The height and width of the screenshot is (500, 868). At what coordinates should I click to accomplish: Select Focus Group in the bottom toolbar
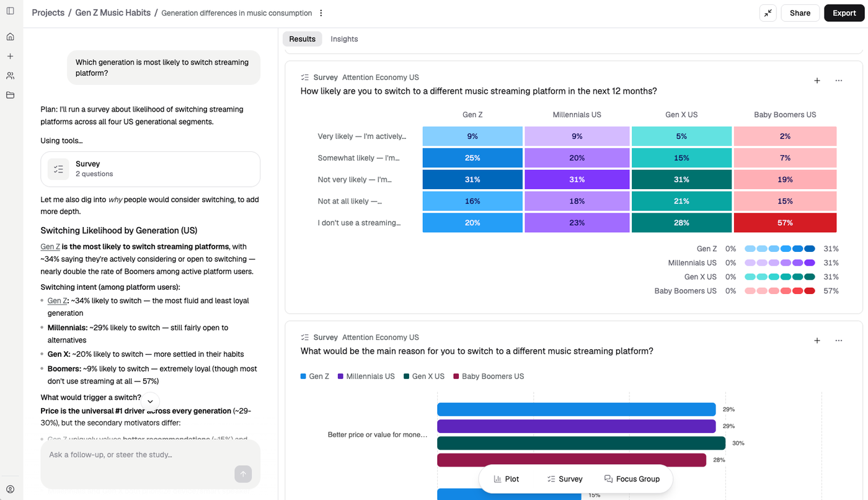(x=632, y=479)
